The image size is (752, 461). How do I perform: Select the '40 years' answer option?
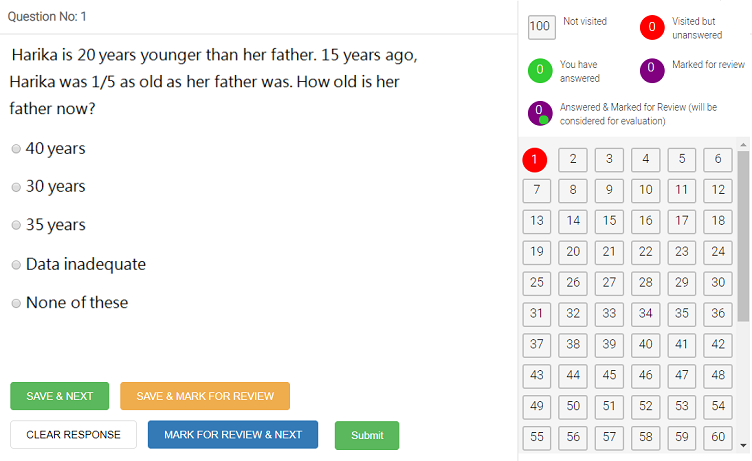[x=16, y=149]
